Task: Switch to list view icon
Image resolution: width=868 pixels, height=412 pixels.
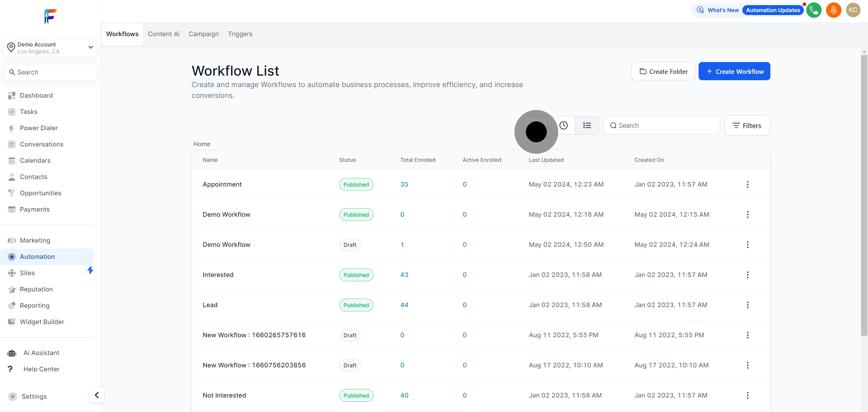Action: (x=587, y=125)
